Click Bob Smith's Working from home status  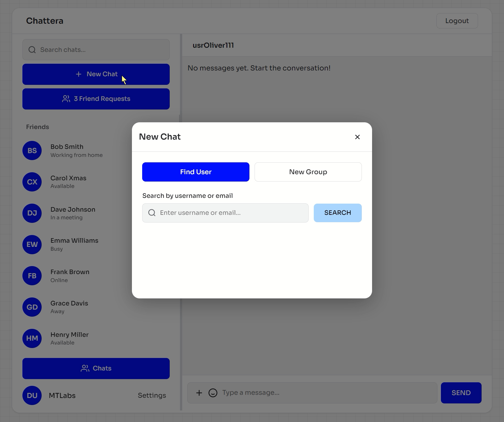click(77, 155)
